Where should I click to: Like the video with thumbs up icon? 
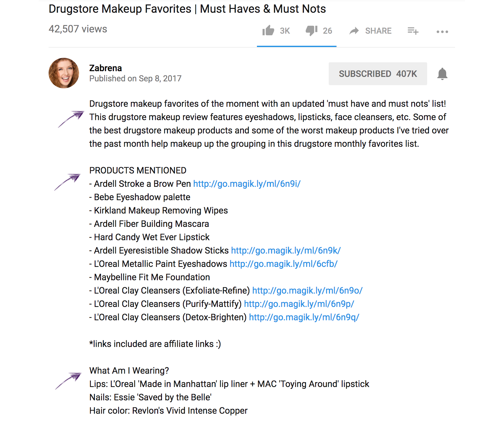coord(268,31)
